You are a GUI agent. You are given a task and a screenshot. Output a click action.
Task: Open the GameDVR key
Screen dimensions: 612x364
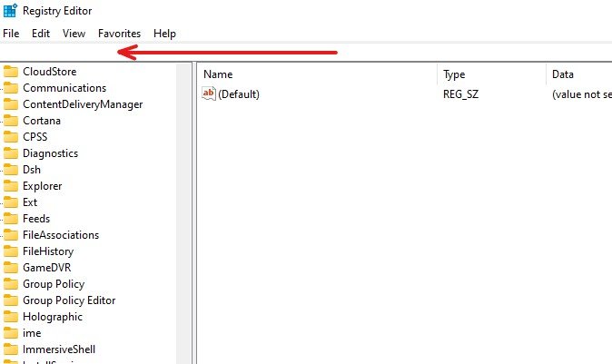[x=47, y=268]
